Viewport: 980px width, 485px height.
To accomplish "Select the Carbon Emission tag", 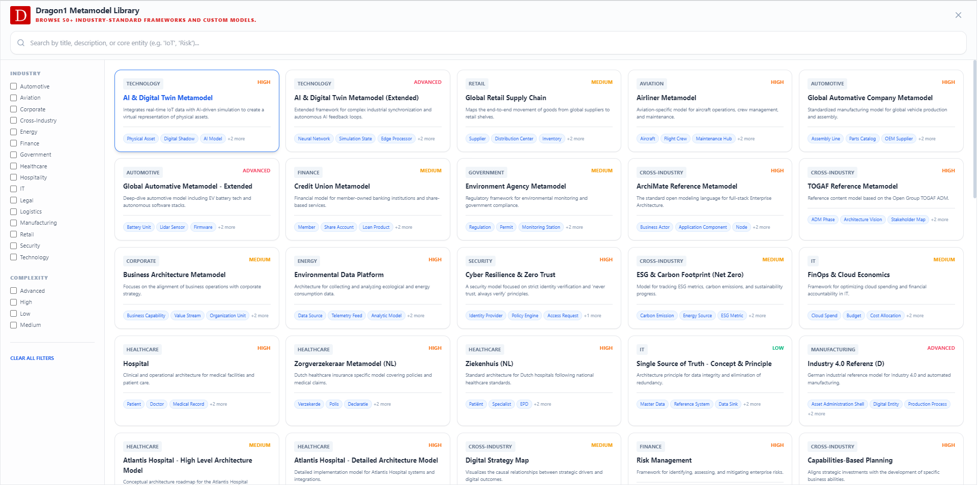I will pos(657,316).
